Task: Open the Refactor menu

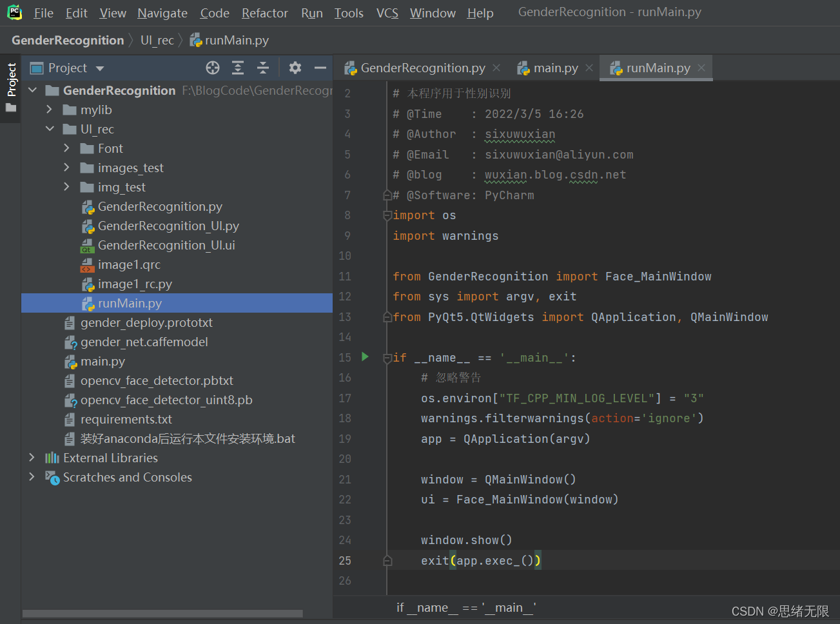Action: pyautogui.click(x=265, y=13)
